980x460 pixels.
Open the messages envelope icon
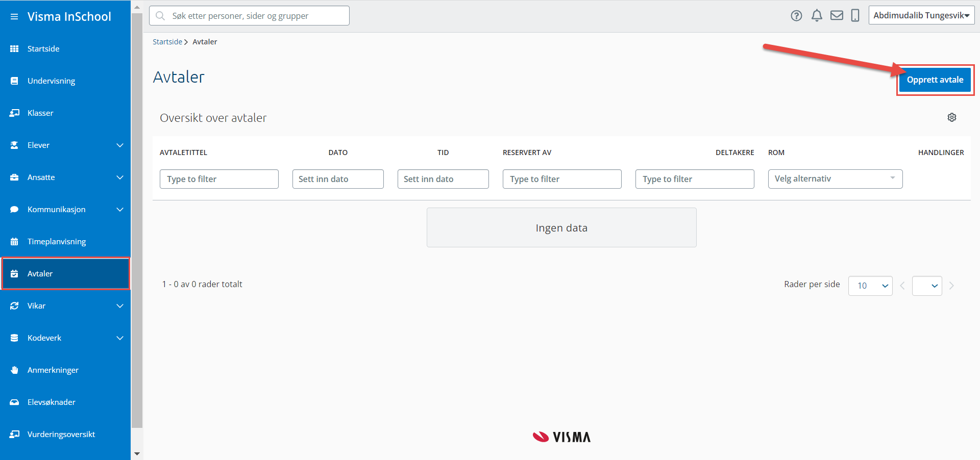pyautogui.click(x=837, y=16)
